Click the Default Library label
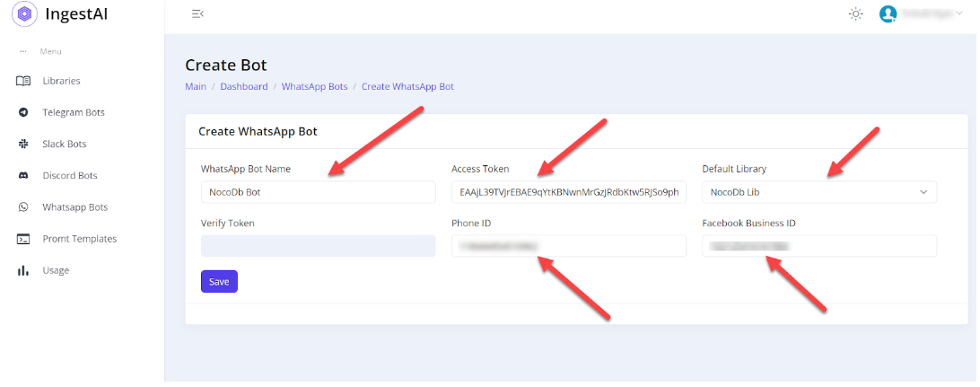 click(734, 169)
